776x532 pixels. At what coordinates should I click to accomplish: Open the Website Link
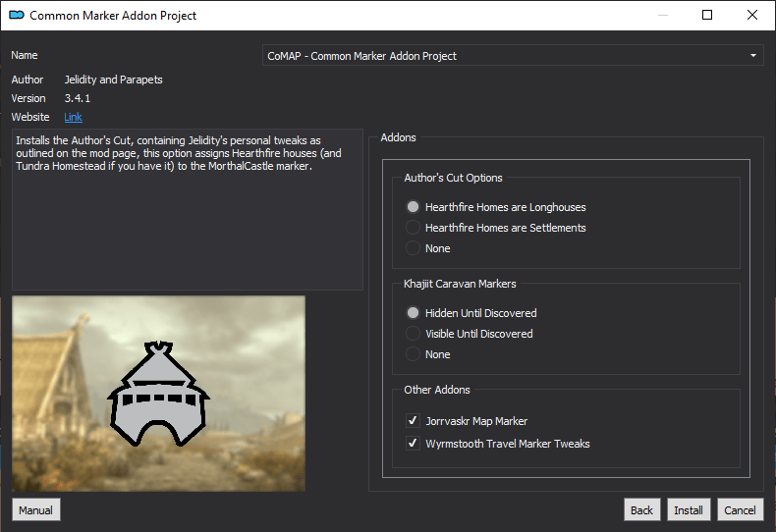[x=74, y=117]
